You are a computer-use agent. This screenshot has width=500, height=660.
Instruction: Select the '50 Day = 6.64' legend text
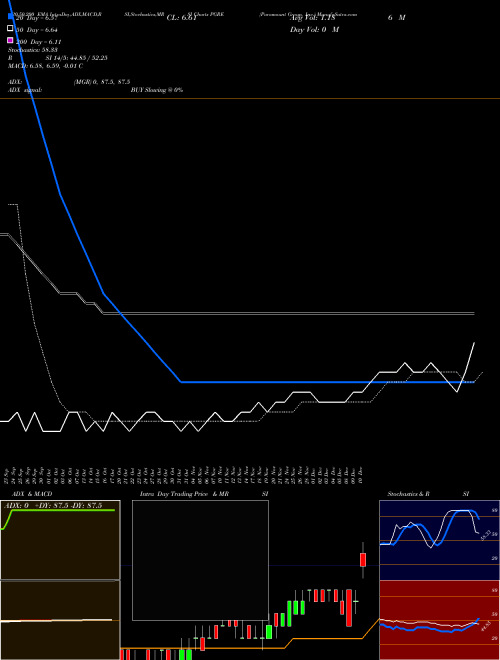click(37, 30)
